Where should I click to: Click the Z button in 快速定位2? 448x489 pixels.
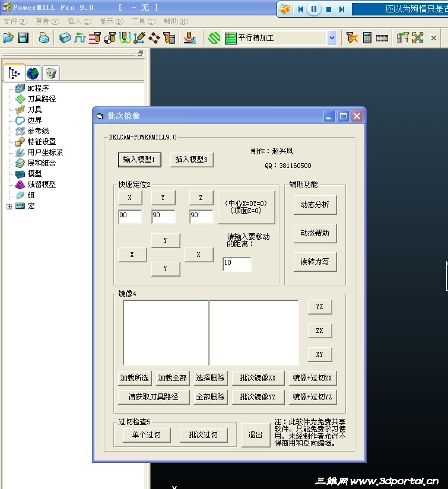[x=201, y=198]
